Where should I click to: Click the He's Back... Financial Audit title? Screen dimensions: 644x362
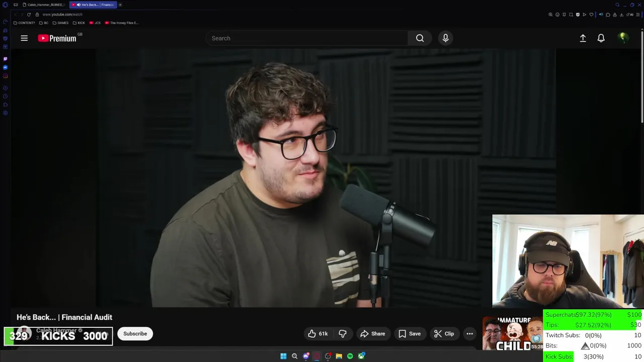tap(64, 317)
